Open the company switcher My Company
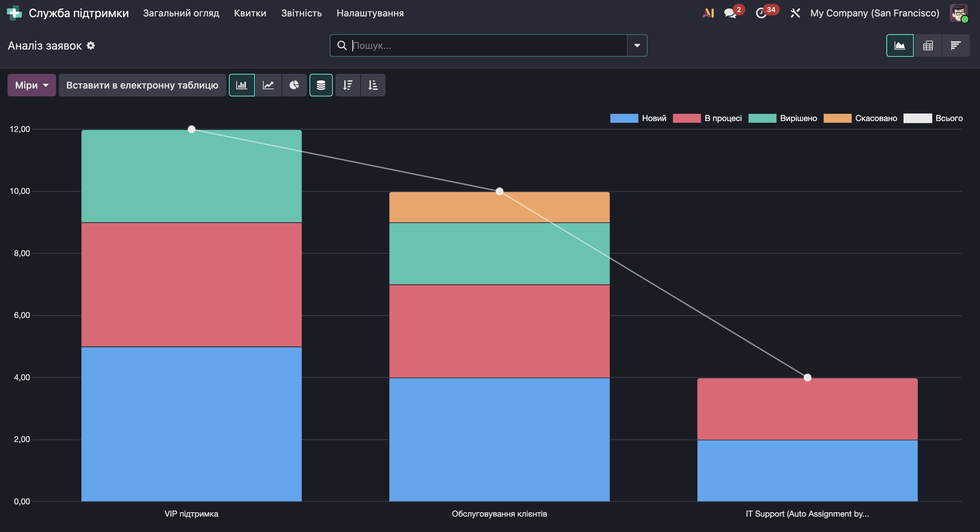This screenshot has height=532, width=980. point(874,13)
